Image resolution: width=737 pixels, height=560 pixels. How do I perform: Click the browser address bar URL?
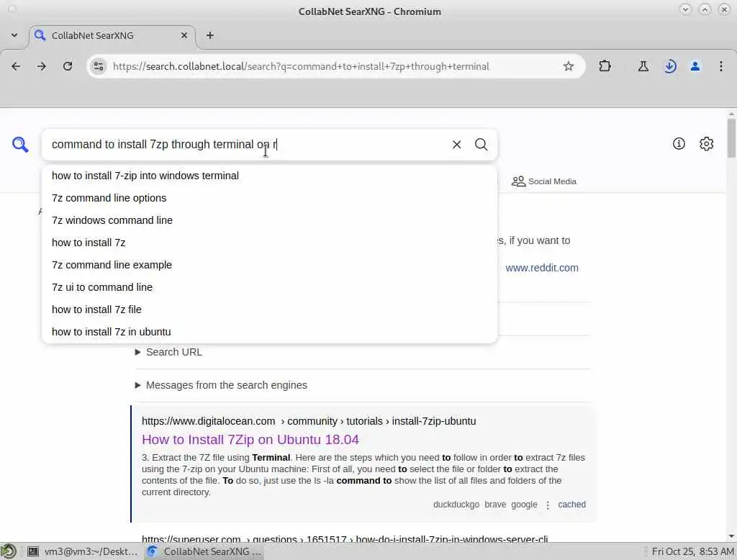(301, 66)
